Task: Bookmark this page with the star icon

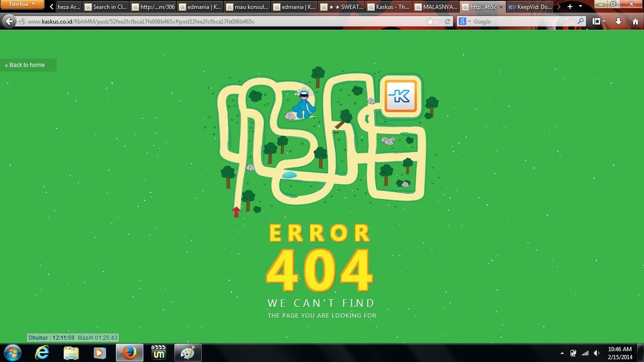Action: 430,21
